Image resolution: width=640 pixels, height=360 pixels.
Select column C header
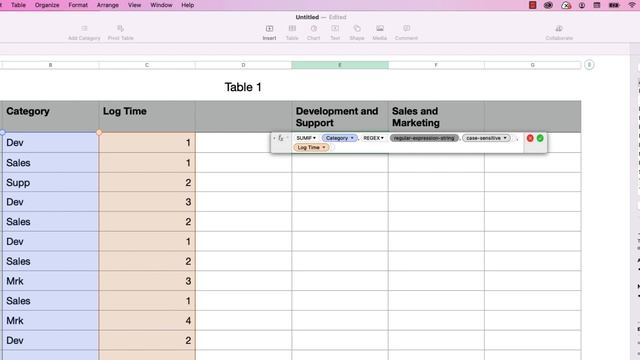coord(147,65)
